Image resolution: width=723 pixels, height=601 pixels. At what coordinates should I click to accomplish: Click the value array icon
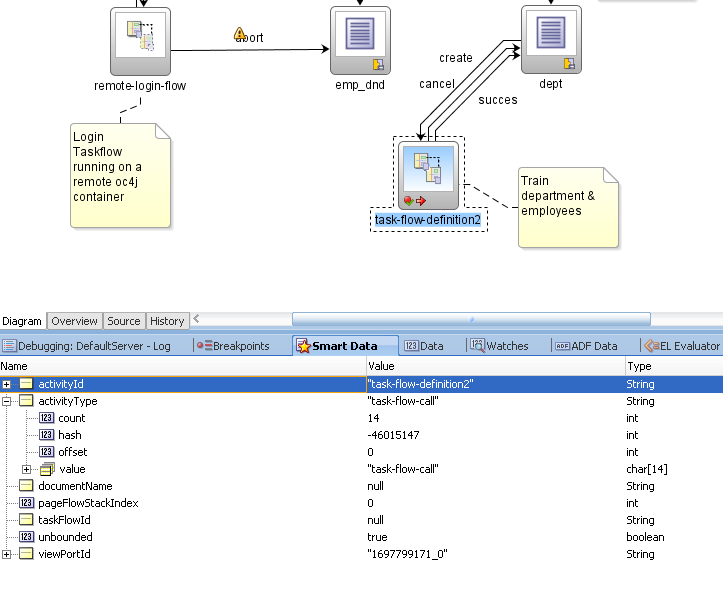[47, 469]
